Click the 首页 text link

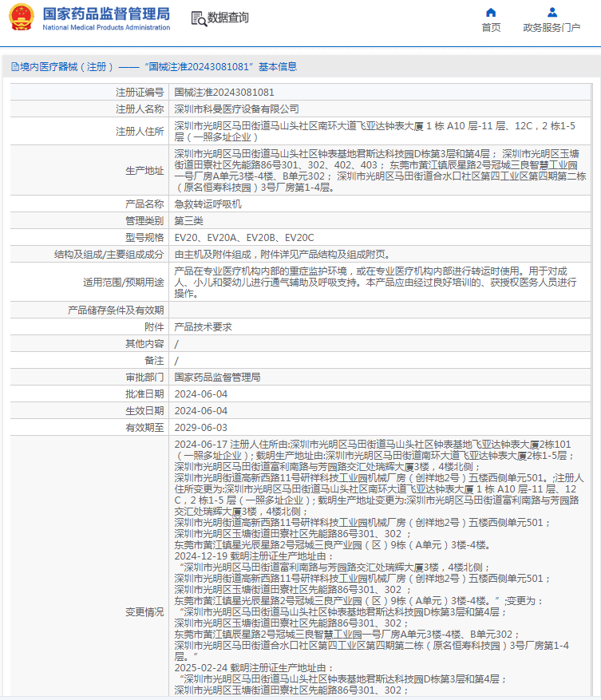pyautogui.click(x=491, y=28)
